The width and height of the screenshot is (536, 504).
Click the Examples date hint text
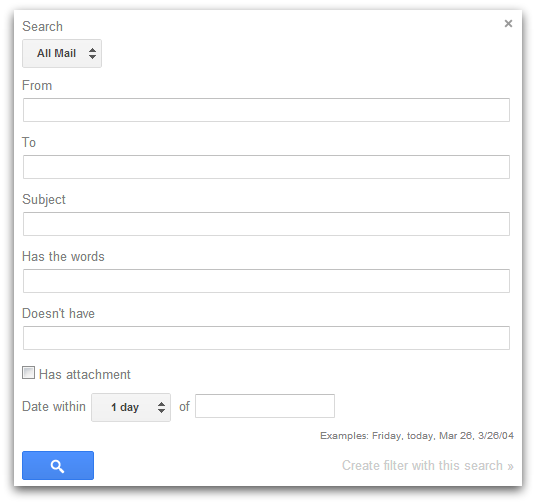417,436
